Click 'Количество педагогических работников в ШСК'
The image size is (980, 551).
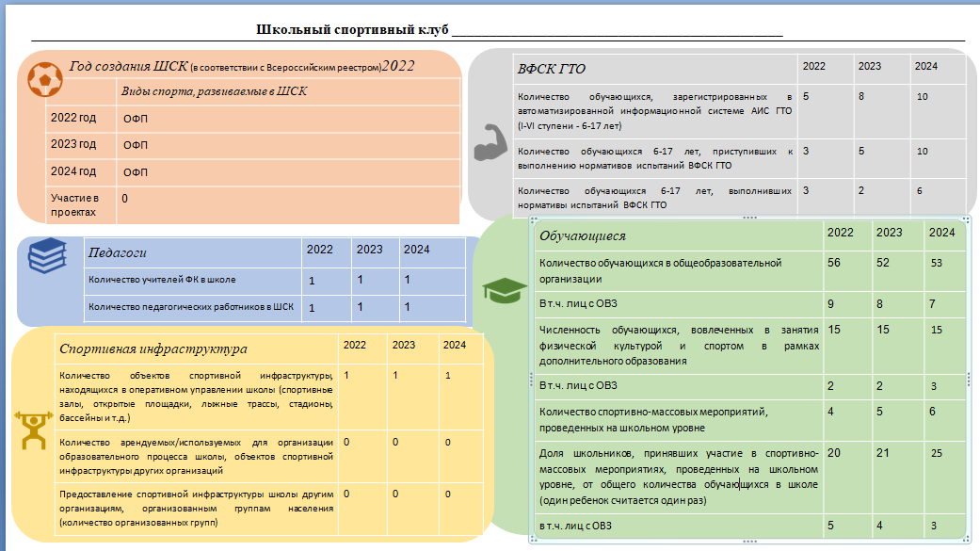[x=190, y=307]
